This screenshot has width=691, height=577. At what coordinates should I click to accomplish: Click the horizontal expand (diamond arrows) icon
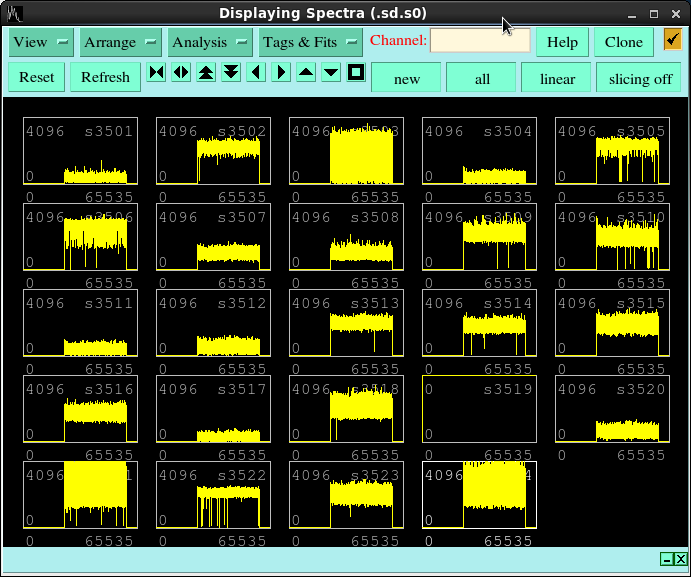coord(181,73)
